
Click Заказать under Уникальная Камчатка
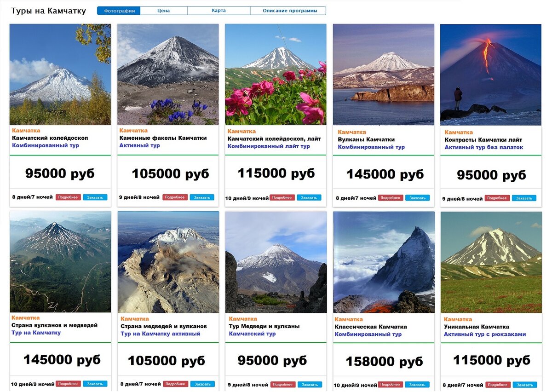(525, 385)
